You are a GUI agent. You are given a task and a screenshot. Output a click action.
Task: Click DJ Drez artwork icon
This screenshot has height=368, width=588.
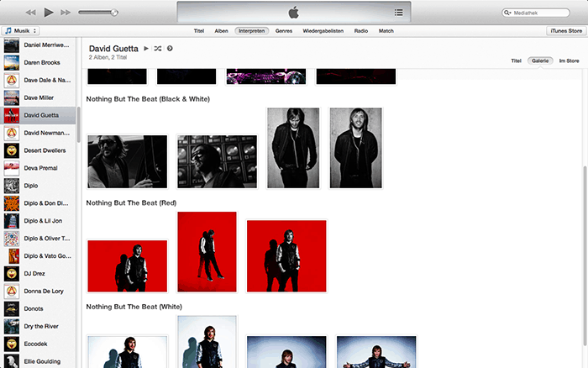point(12,274)
